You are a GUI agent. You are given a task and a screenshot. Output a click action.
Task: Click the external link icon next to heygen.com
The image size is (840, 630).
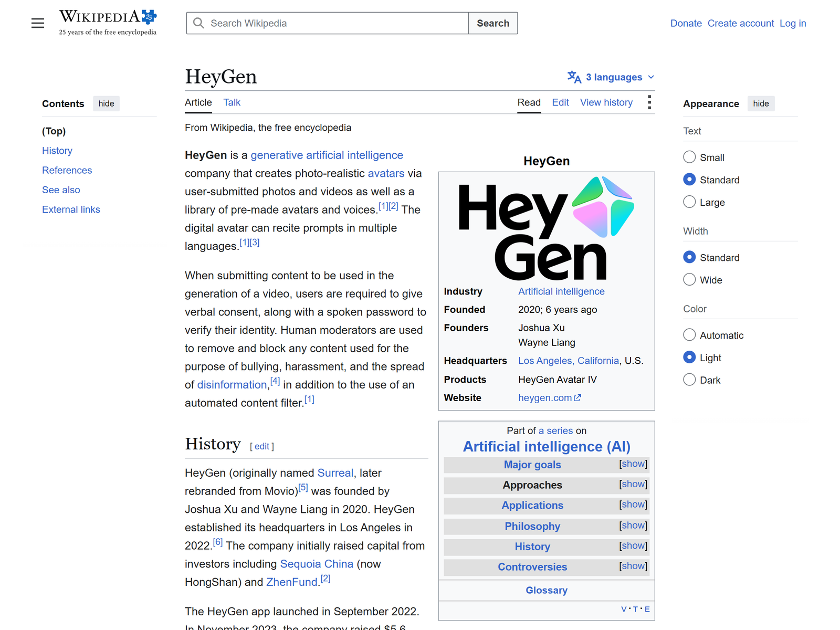coord(577,398)
